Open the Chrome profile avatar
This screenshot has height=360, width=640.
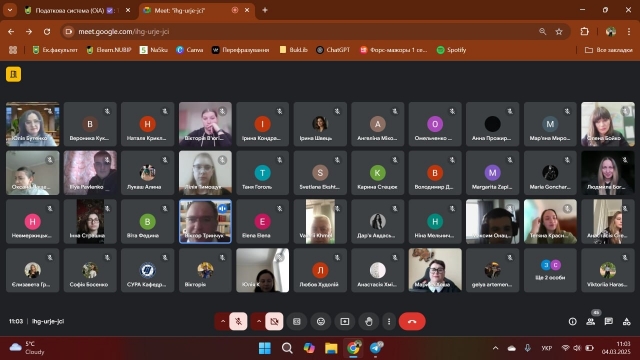[x=611, y=31]
